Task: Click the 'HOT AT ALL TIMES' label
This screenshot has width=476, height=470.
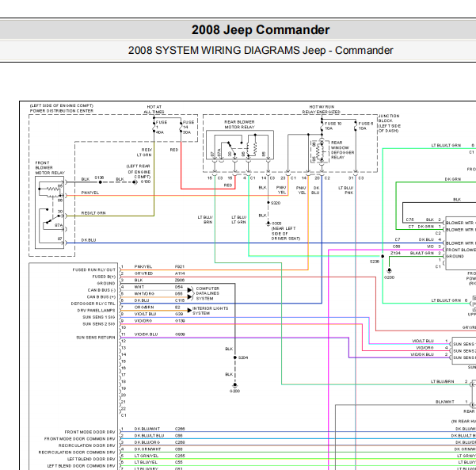Action: click(154, 109)
